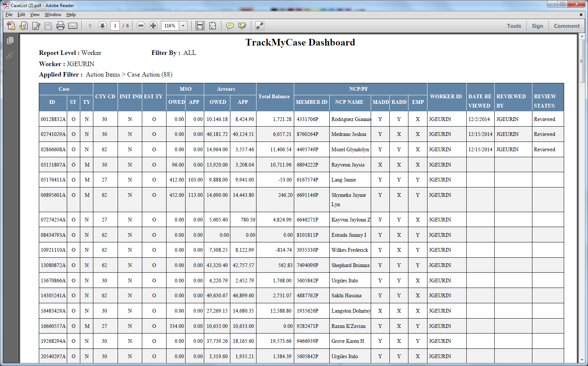Expand the zoom percentage dropdown

pyautogui.click(x=183, y=26)
